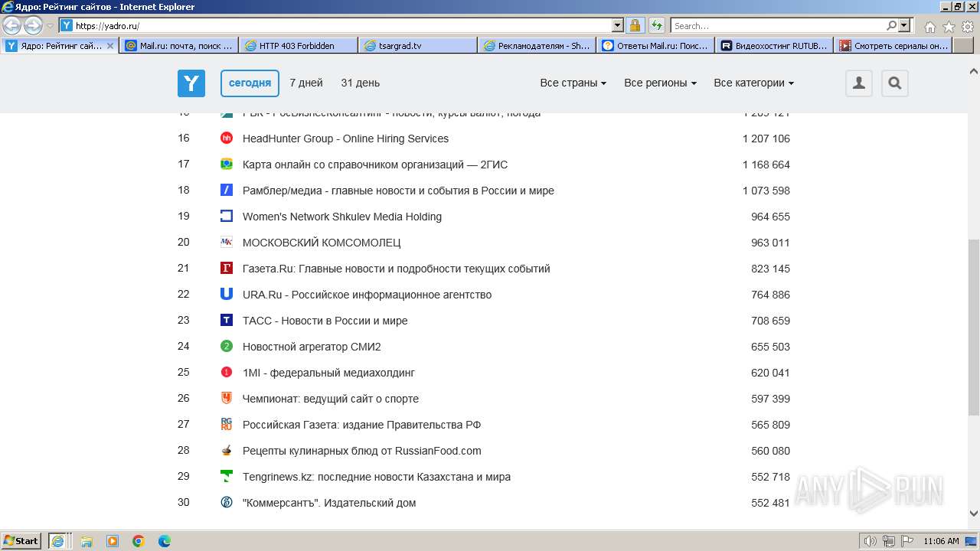980x551 pixels.
Task: Switch to the Видеохостинг RUTUBE tab
Action: tap(775, 46)
